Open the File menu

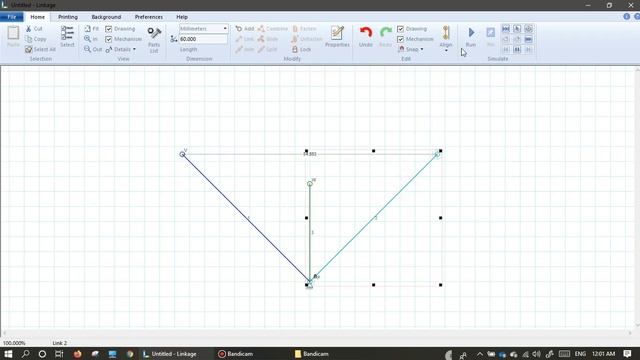(11, 17)
